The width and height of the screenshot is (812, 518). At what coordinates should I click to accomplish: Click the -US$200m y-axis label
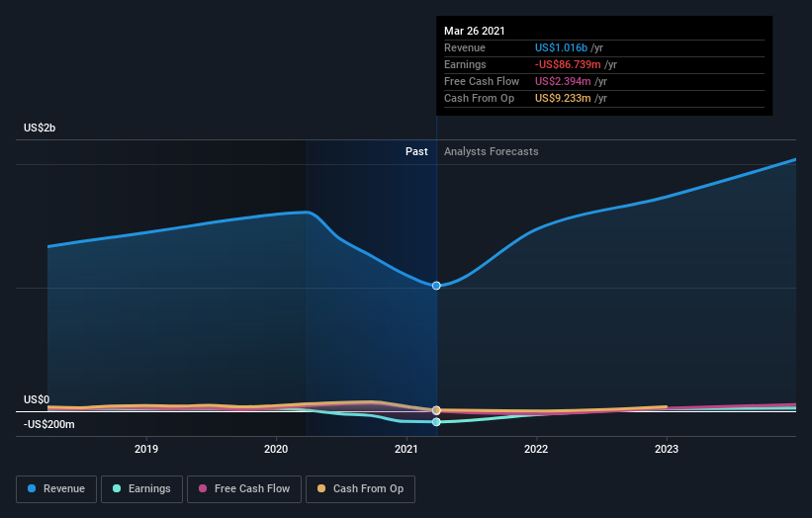coord(48,424)
